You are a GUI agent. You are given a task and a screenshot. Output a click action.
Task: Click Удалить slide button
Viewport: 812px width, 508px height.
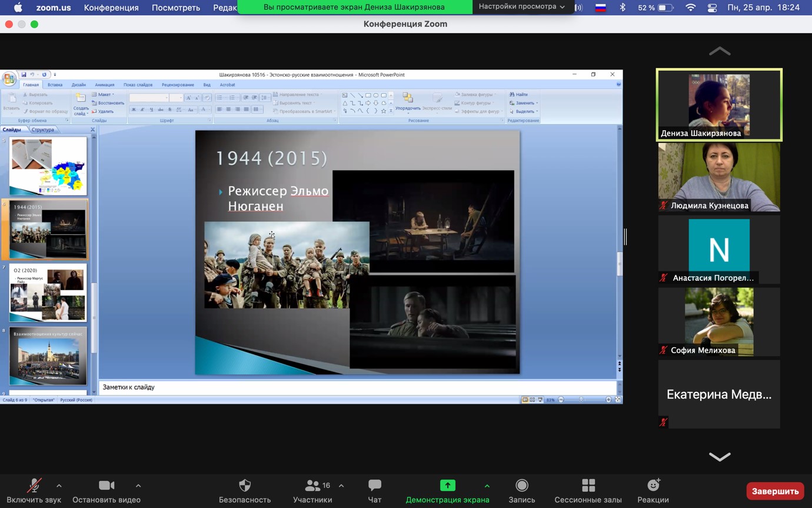(x=103, y=111)
